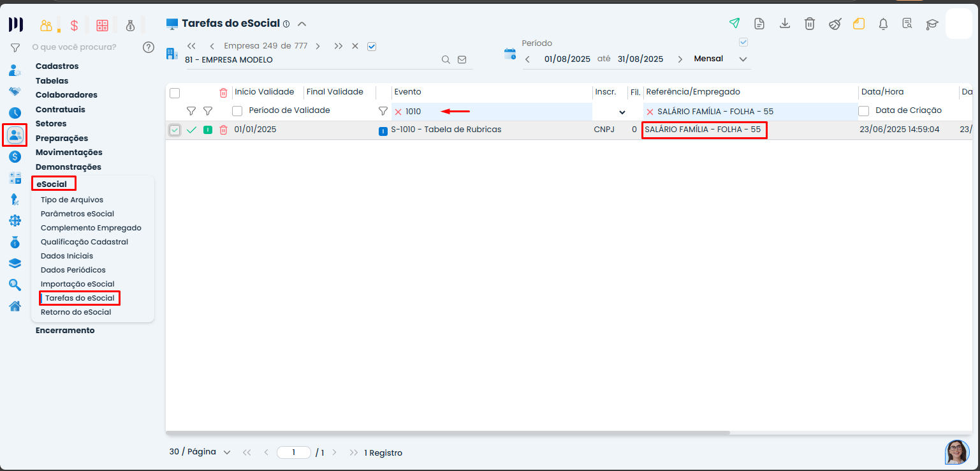Click the red calculator module icon
The image size is (980, 471).
[102, 26]
